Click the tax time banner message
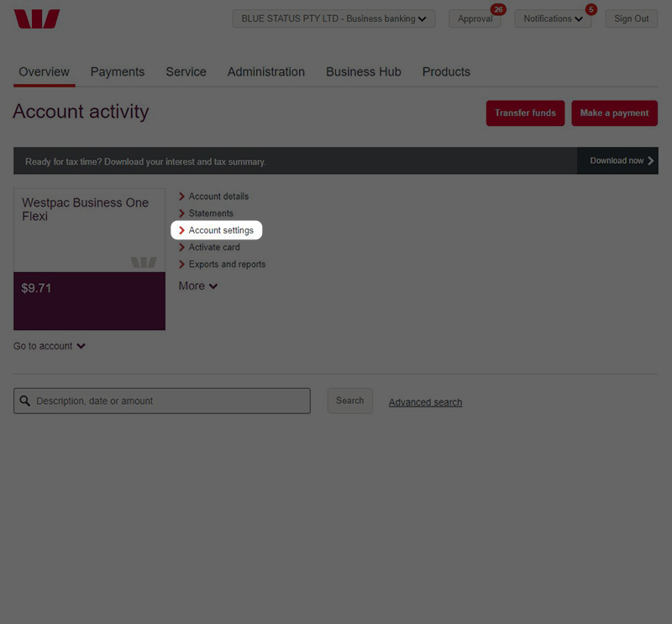 pyautogui.click(x=145, y=161)
